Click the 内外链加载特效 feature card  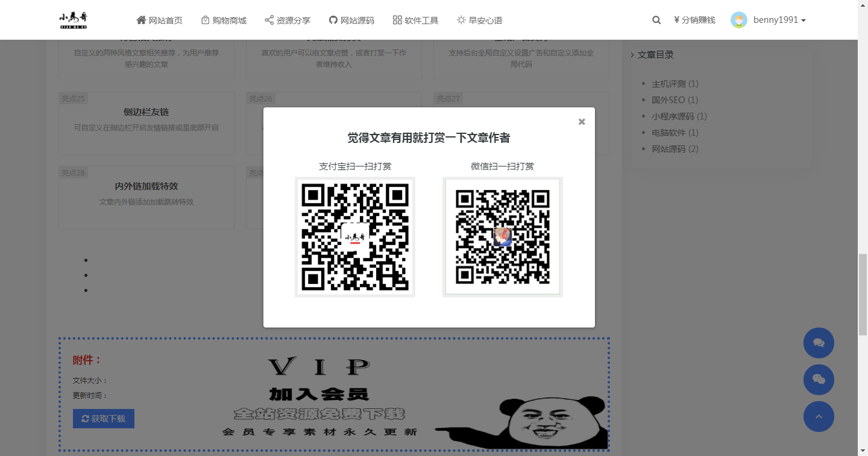[146, 197]
